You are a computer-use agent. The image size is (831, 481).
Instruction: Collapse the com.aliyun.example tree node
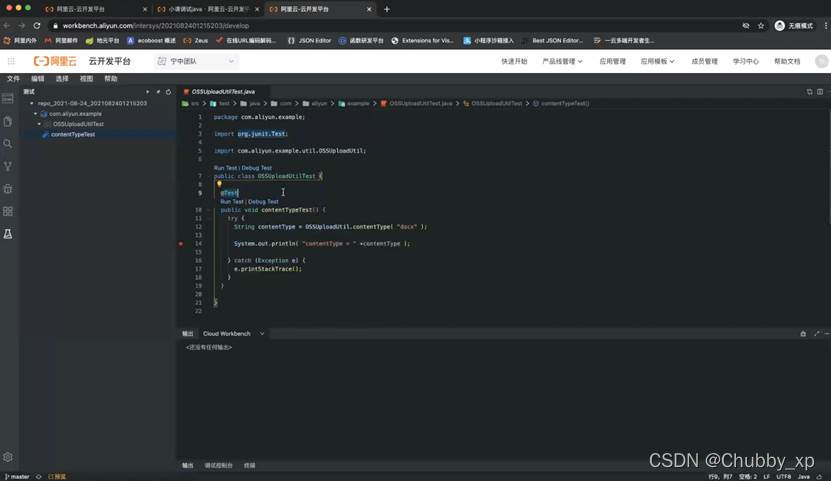coord(36,114)
